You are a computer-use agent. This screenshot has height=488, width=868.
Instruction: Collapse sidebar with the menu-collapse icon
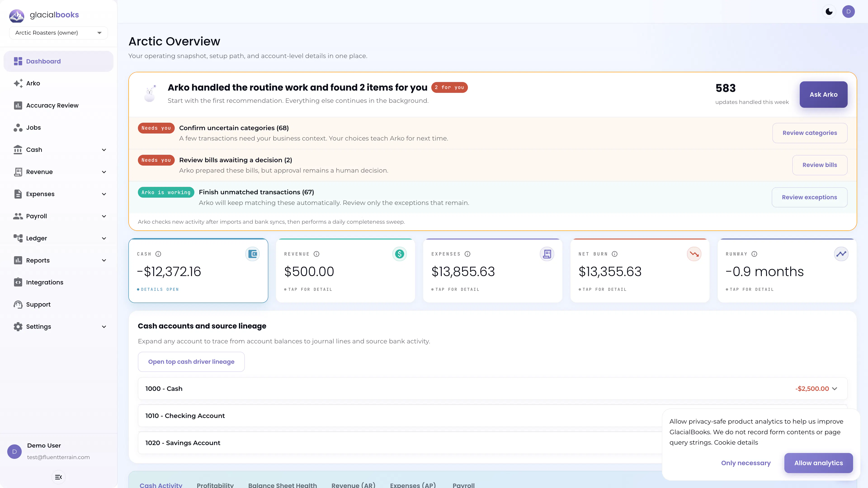click(58, 477)
